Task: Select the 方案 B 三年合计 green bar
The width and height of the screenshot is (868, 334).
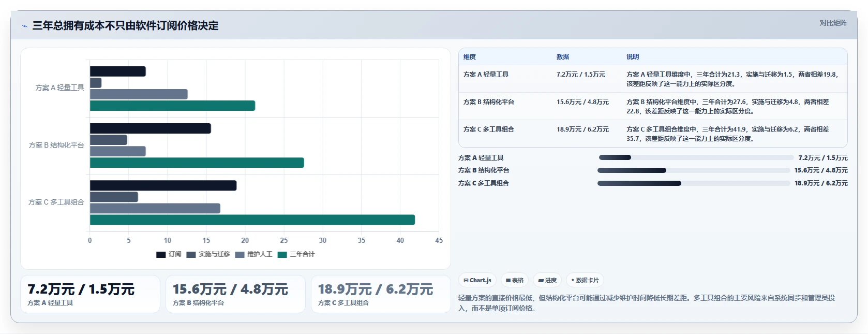Action: [x=197, y=163]
